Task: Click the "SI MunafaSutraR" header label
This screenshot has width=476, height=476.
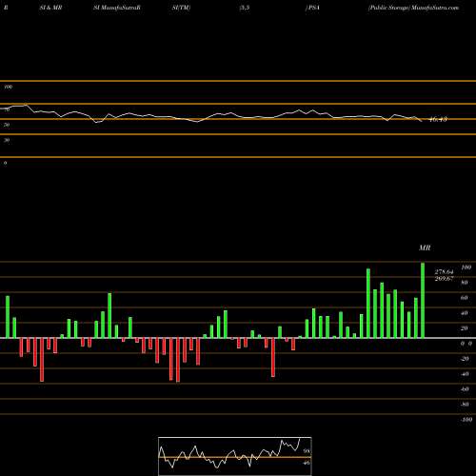Action: click(x=117, y=8)
